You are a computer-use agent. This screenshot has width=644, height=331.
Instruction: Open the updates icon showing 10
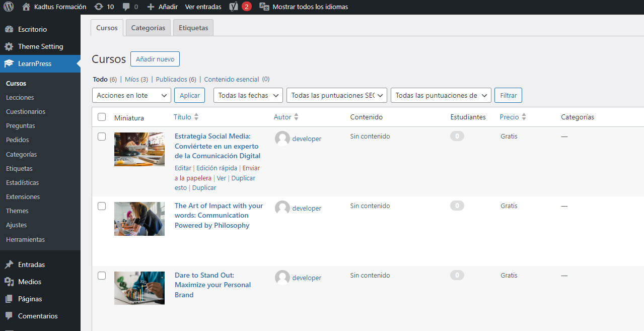[x=99, y=7]
